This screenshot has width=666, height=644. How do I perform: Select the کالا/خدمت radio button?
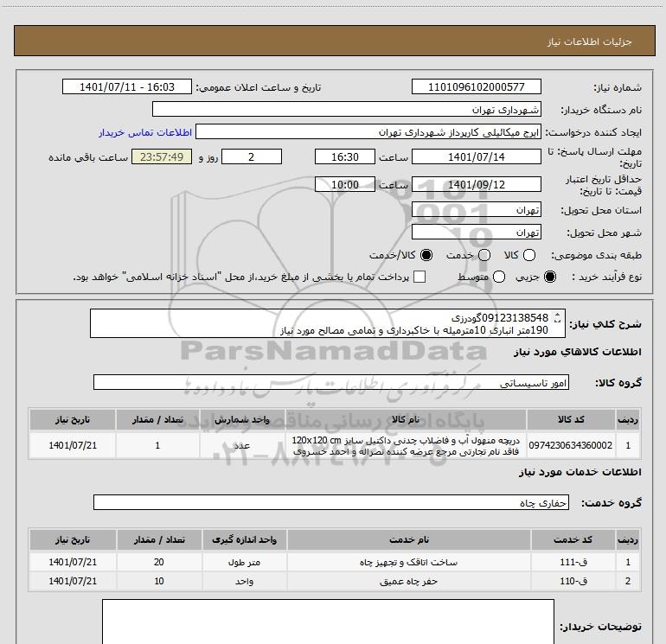pos(426,255)
